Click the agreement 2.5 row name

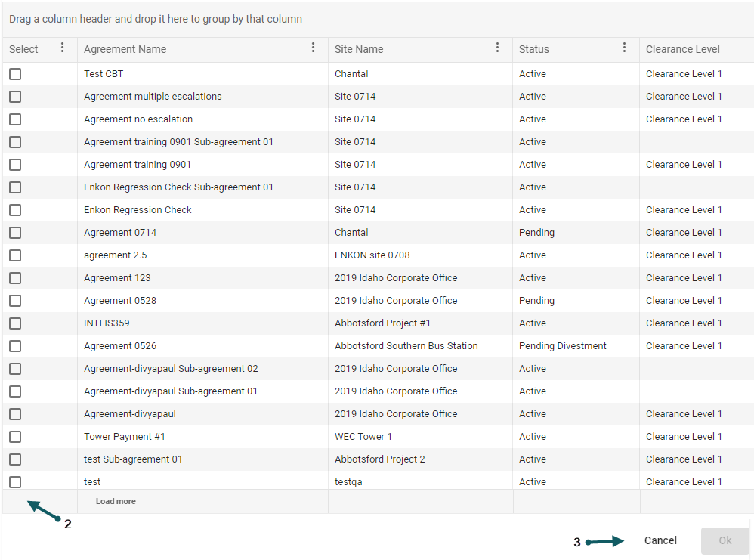point(115,255)
